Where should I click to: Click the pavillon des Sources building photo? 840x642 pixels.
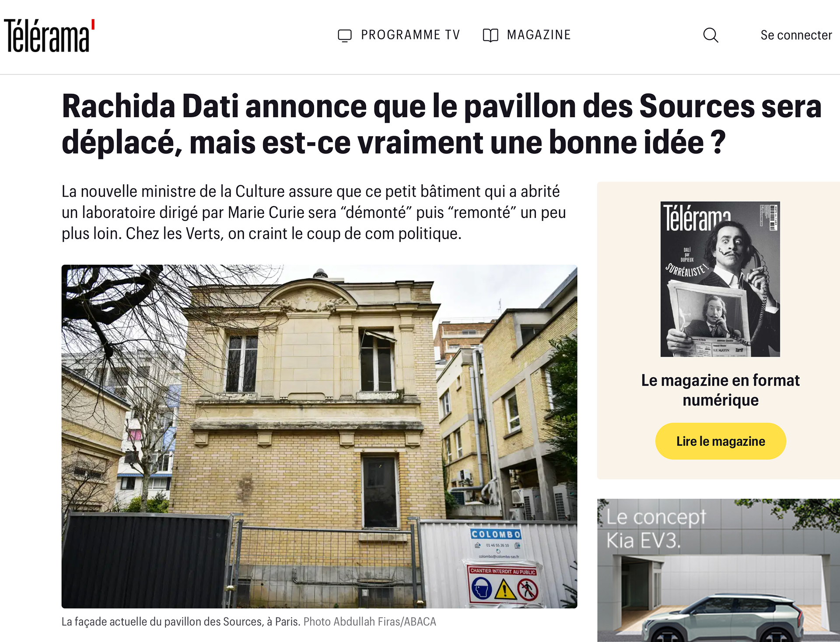[x=319, y=436]
